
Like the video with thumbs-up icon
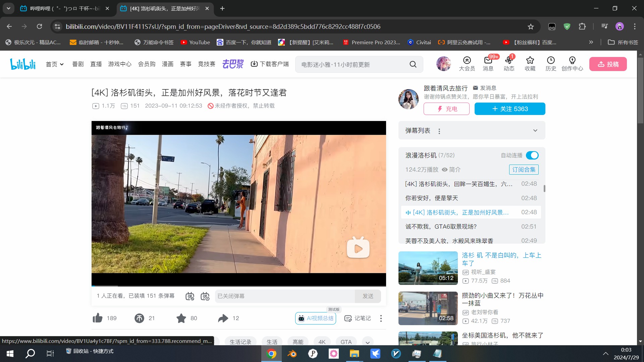[x=98, y=318]
